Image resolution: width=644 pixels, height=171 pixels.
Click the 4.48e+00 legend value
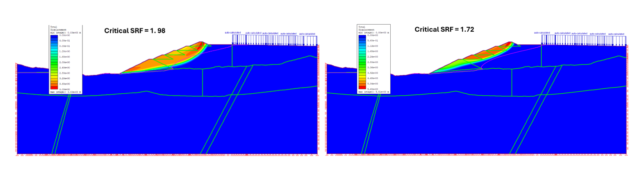(x=373, y=78)
